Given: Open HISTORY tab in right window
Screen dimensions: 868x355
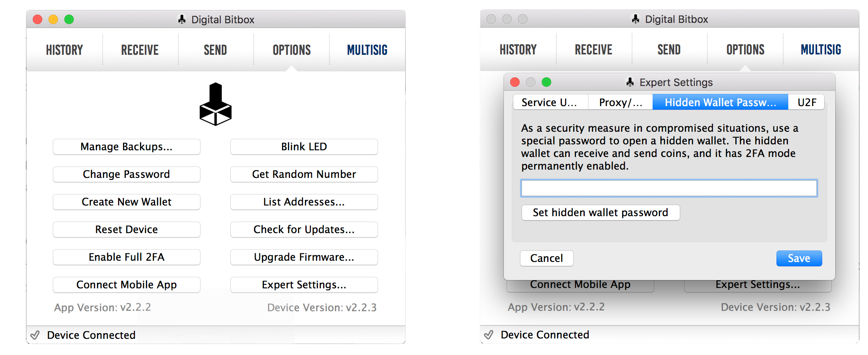Looking at the screenshot, I should (x=518, y=50).
